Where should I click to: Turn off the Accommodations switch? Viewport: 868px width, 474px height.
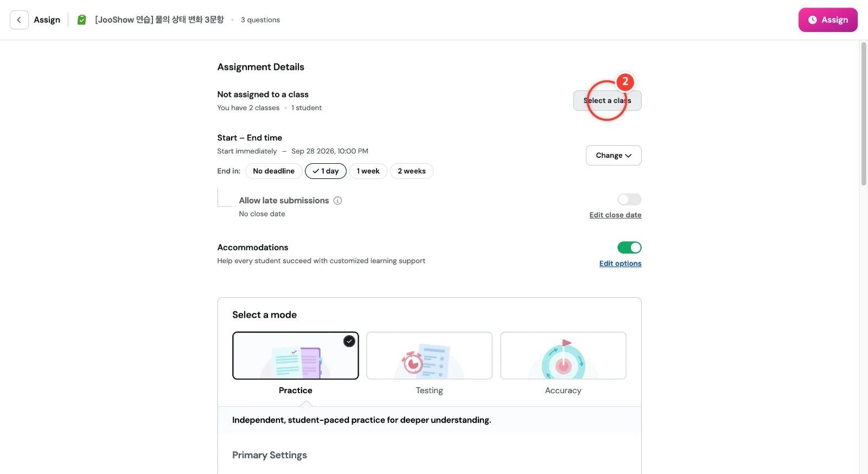point(629,248)
